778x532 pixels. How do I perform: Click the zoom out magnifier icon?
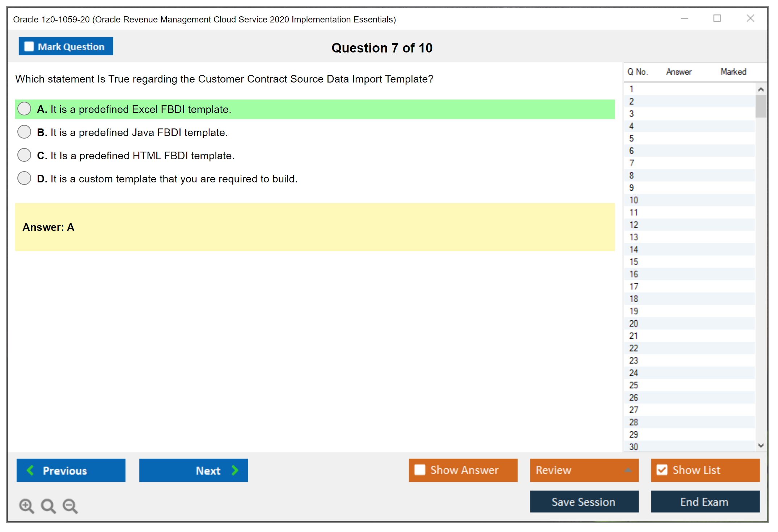[70, 506]
